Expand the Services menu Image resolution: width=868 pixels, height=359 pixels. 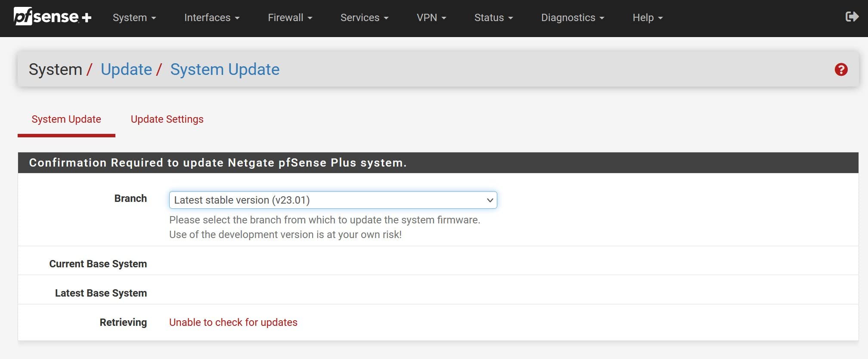pyautogui.click(x=364, y=18)
